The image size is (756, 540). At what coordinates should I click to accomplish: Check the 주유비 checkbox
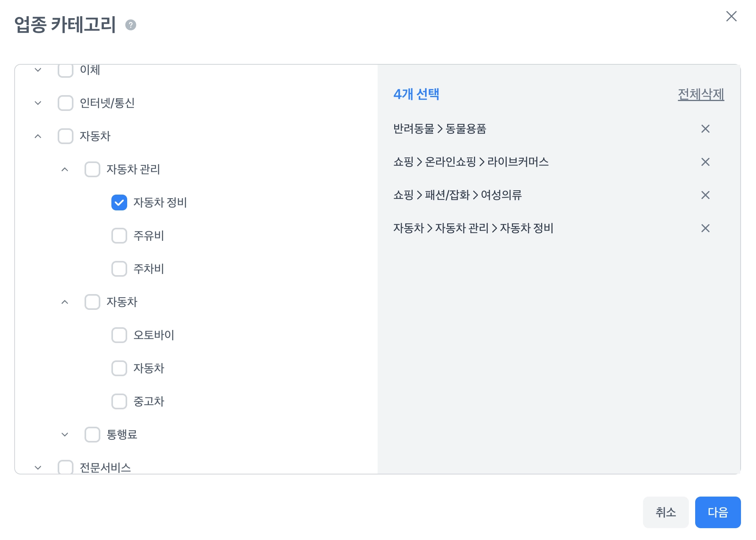119,236
